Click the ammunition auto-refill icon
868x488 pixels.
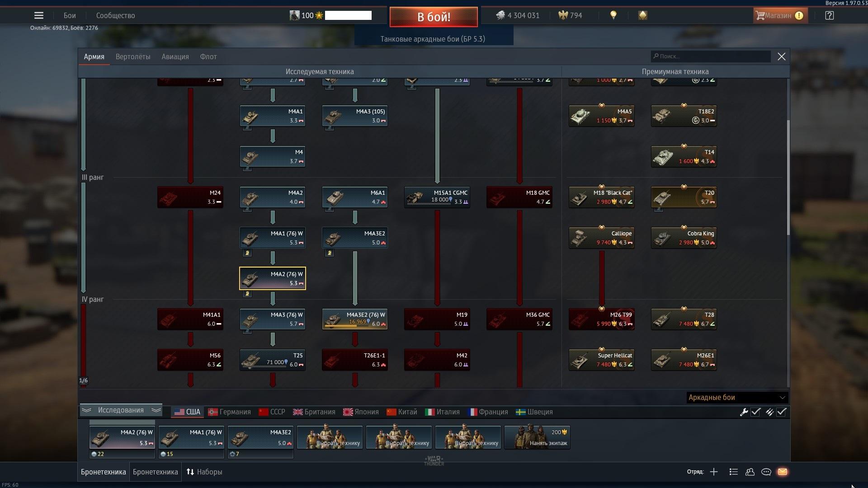point(769,412)
